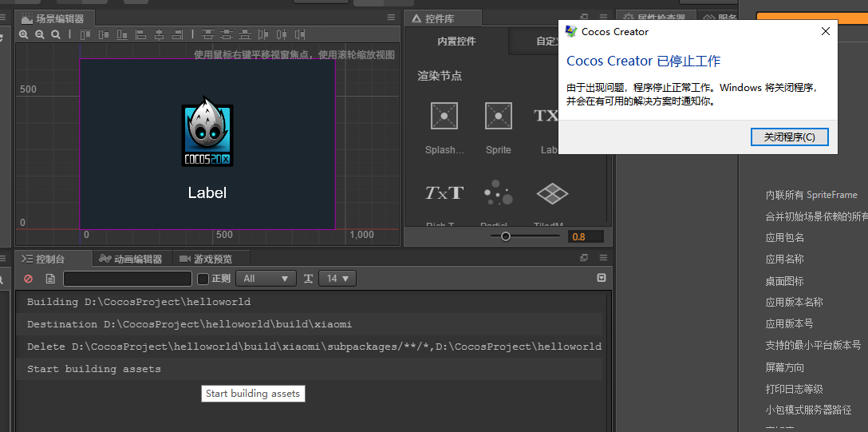Click the 打印日志等级 setting label

pyautogui.click(x=795, y=389)
